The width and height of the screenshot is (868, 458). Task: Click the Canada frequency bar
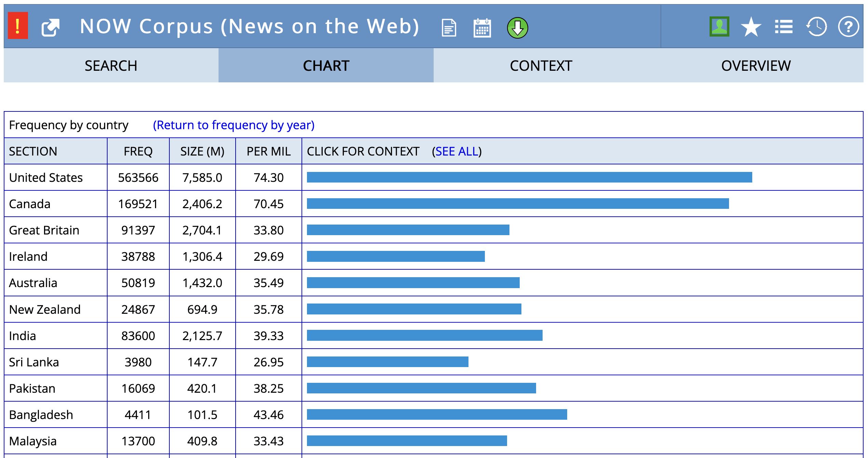coord(518,204)
